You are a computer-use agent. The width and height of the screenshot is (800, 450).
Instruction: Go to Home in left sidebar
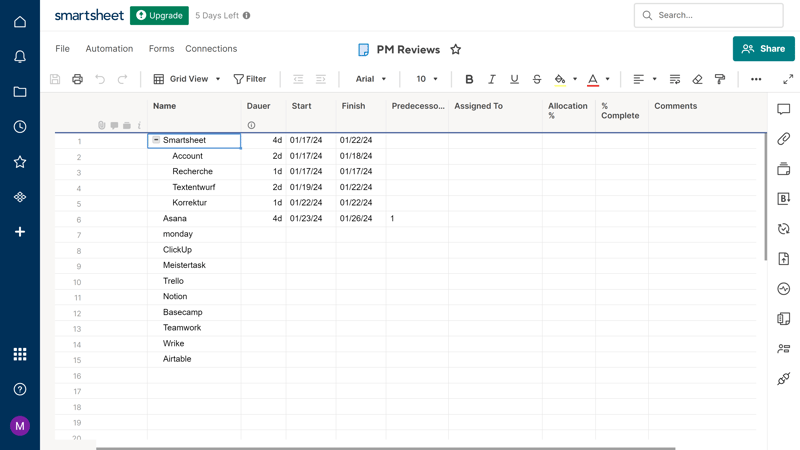coord(20,22)
